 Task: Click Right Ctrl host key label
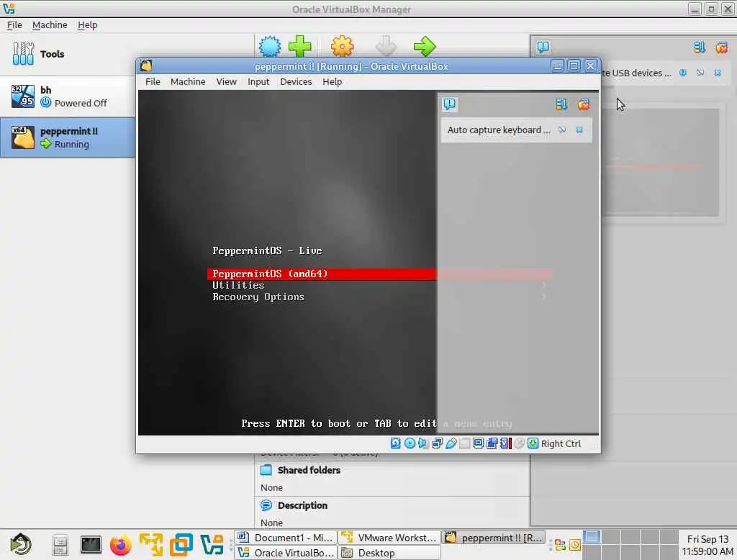tap(561, 444)
